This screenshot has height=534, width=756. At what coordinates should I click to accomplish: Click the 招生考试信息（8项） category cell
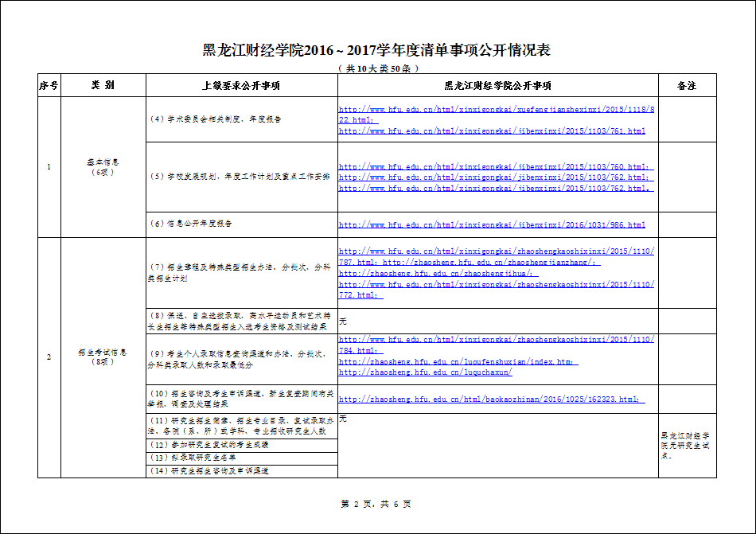(103, 357)
